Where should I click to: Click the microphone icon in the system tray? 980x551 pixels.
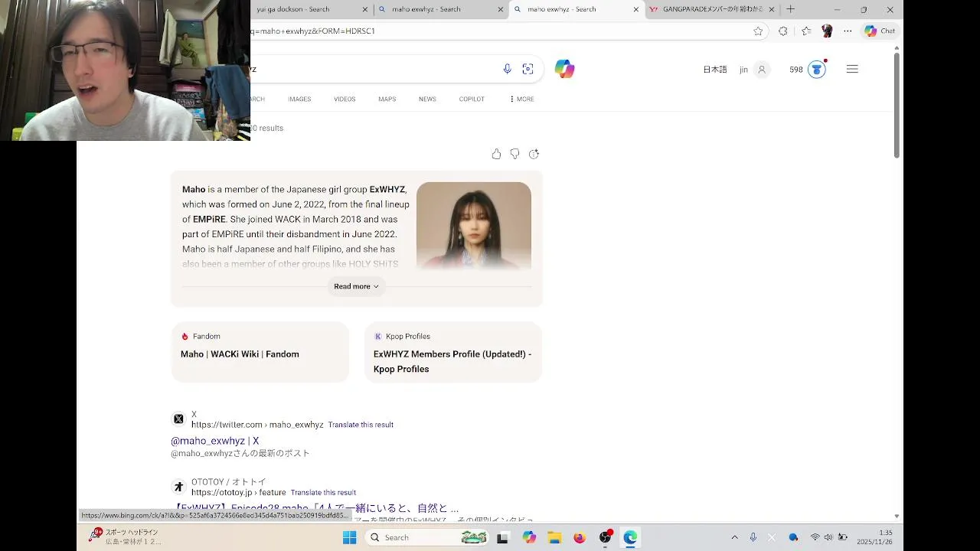(753, 537)
